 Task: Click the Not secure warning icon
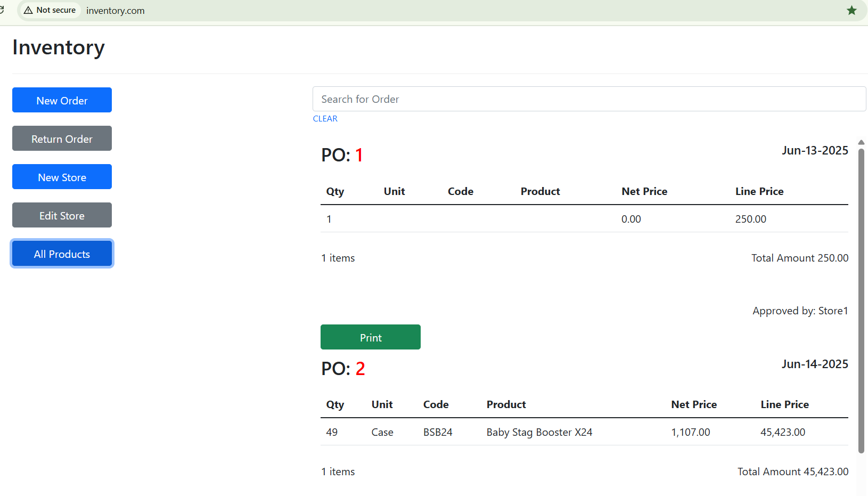tap(29, 10)
